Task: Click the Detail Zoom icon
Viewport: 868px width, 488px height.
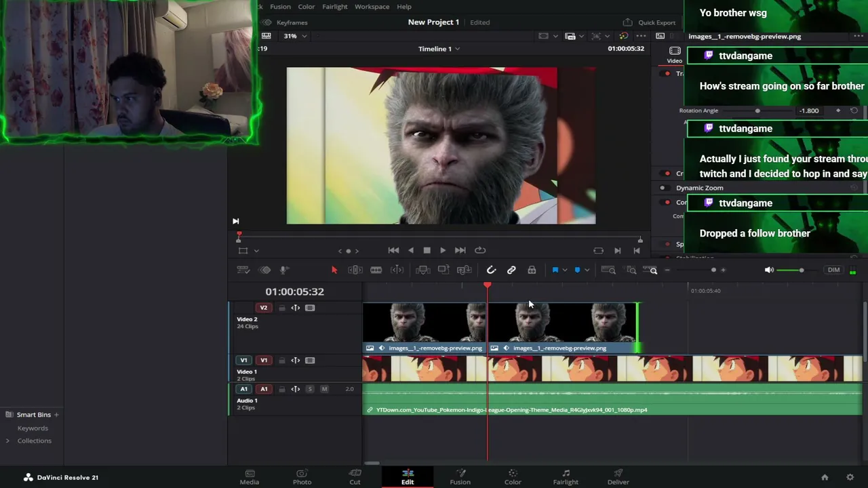Action: 631,270
